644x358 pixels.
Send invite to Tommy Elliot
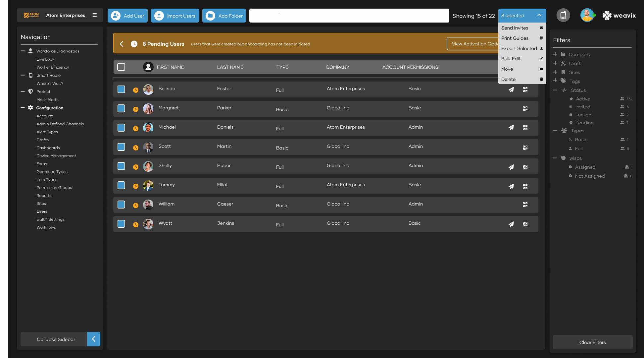pos(511,186)
